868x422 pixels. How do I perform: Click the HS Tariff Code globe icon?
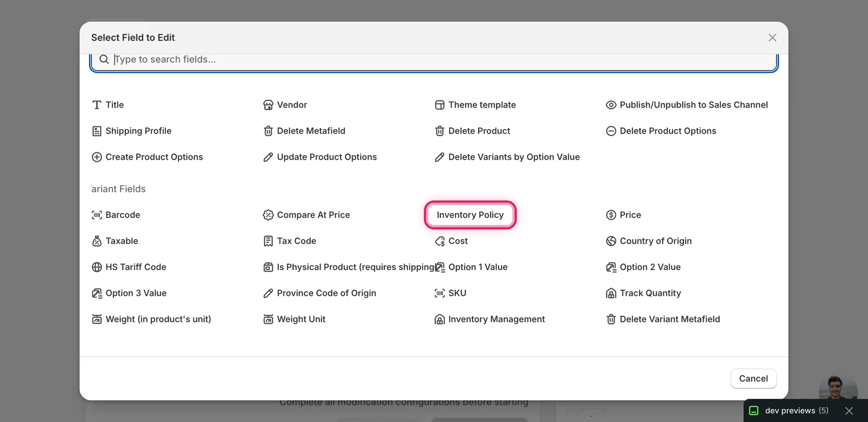click(x=97, y=267)
